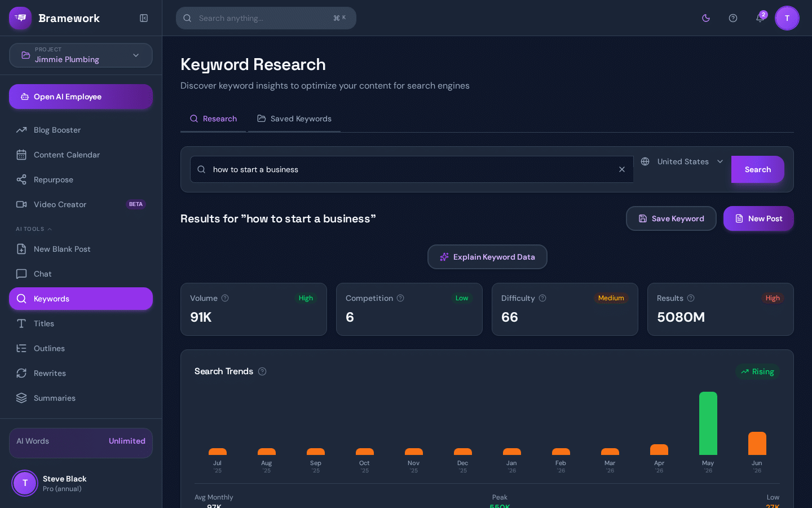Clear the keyword search field

coord(622,169)
